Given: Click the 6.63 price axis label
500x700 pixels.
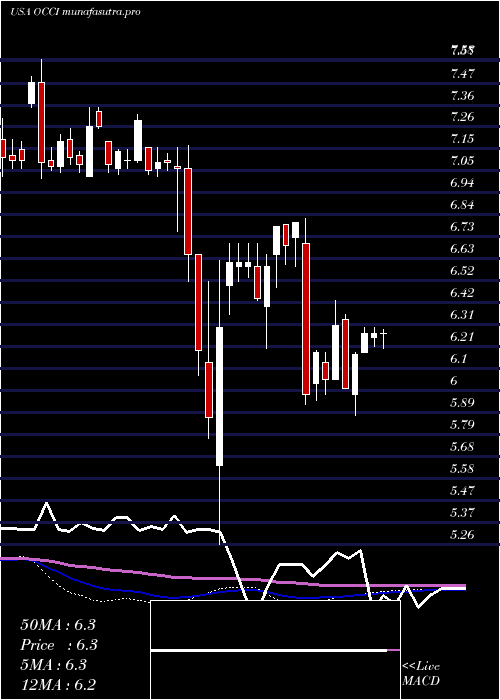Looking at the screenshot, I should click(463, 249).
